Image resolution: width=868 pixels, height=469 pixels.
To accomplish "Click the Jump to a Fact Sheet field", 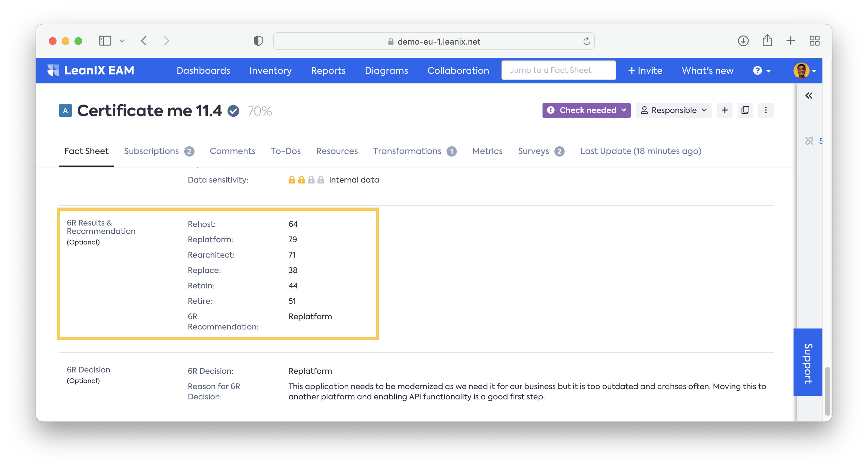I will coord(558,70).
